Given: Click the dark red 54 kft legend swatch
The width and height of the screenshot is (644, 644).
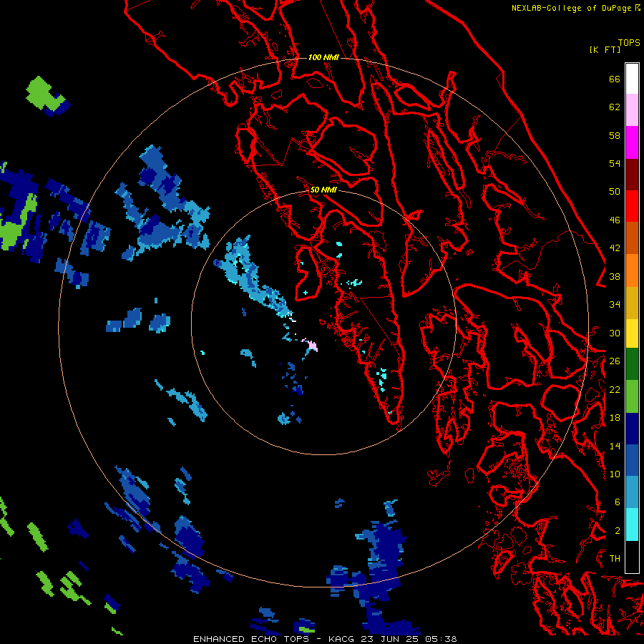Looking at the screenshot, I should (632, 175).
